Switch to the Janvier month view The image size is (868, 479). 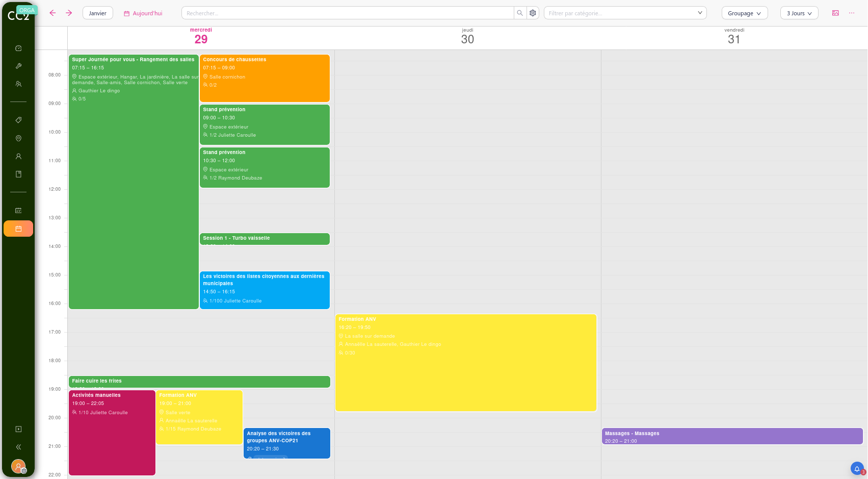[x=97, y=13]
